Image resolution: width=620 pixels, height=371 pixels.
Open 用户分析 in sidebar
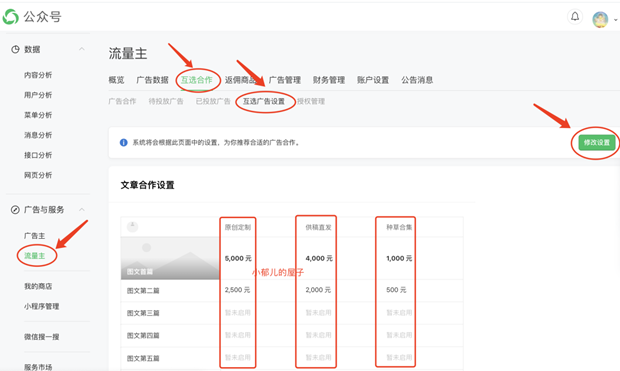point(38,95)
